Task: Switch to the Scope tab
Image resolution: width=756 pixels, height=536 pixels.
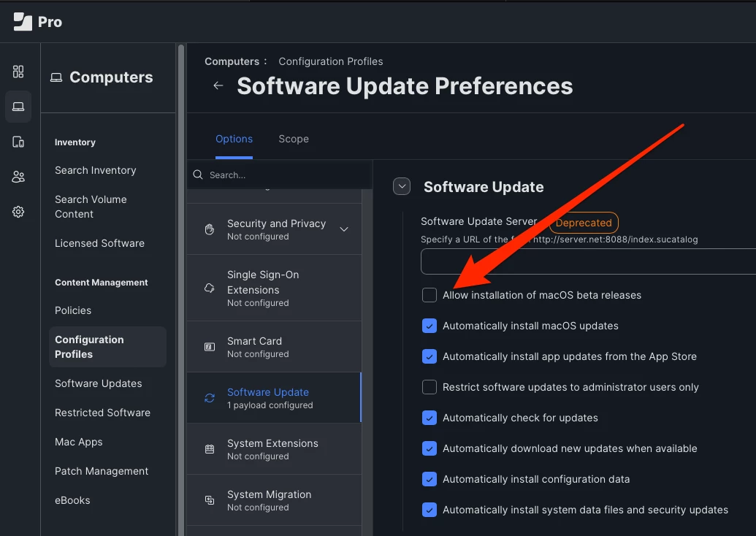Action: point(294,139)
